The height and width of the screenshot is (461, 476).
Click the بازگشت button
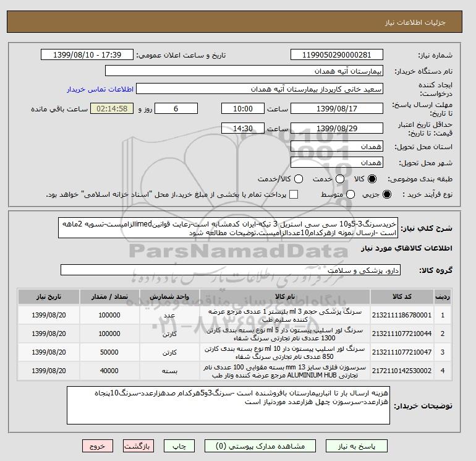[x=138, y=446]
